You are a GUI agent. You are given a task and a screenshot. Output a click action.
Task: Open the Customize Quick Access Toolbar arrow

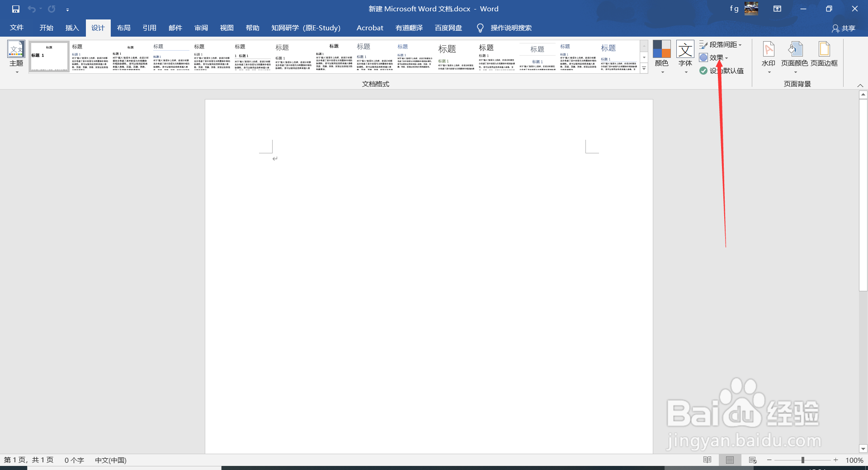coord(67,9)
